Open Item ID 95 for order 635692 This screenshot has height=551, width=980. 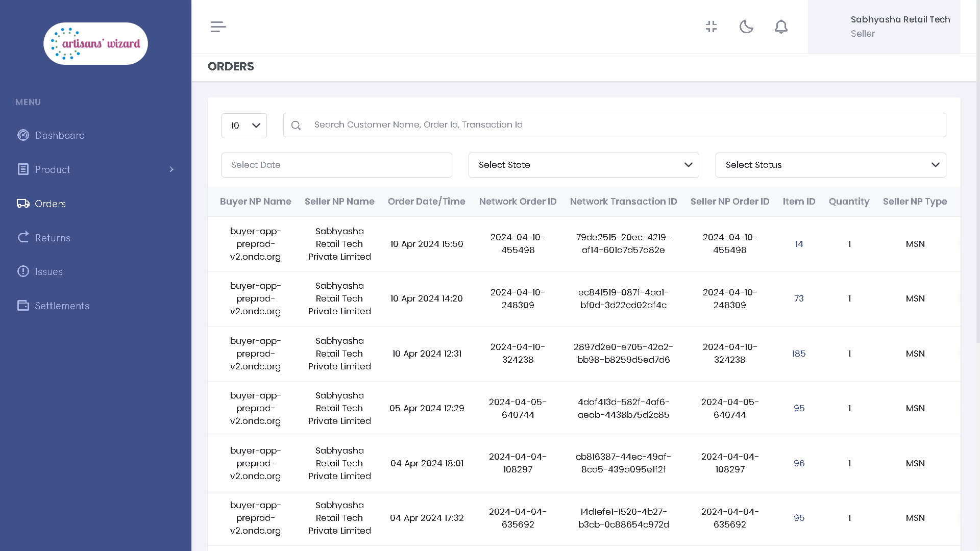coord(799,518)
